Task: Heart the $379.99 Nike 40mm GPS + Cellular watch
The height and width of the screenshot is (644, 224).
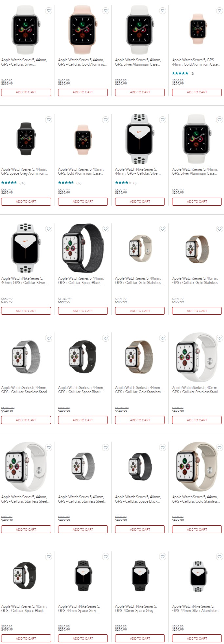Action: click(49, 229)
